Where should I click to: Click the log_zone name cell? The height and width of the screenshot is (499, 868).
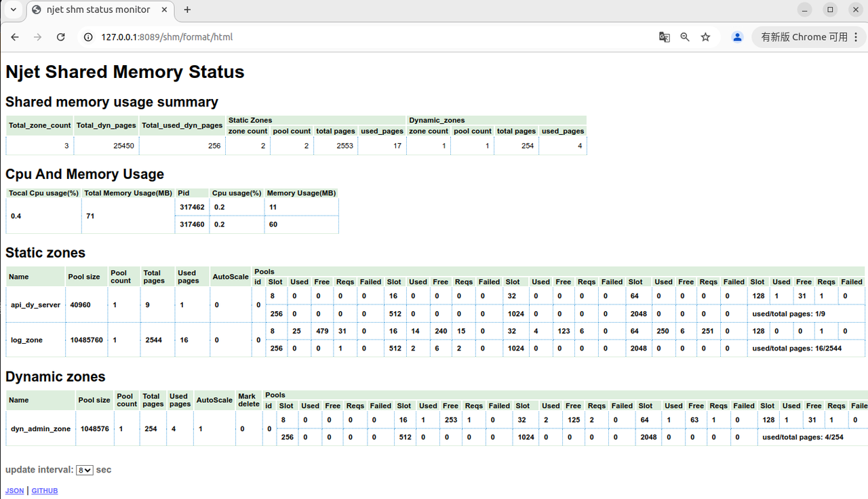[26, 340]
